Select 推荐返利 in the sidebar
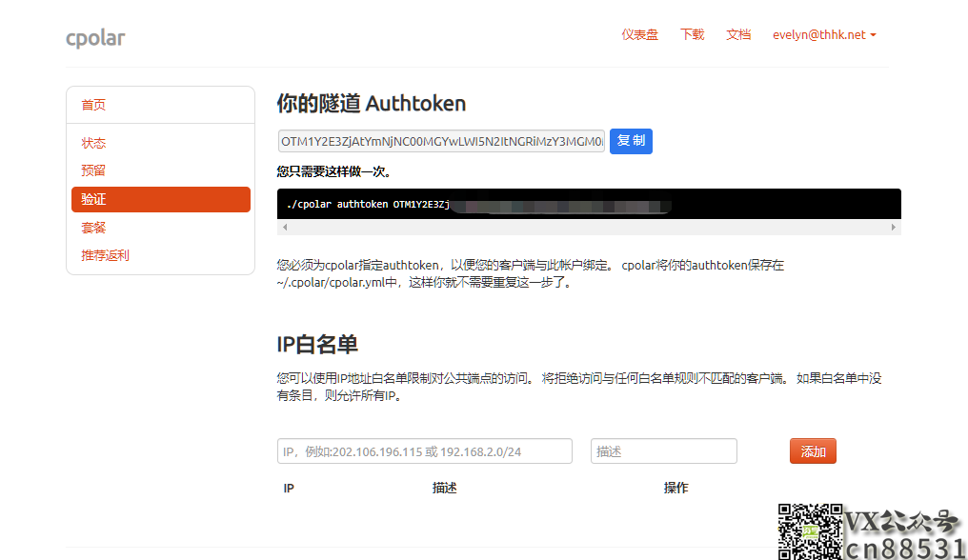This screenshot has height=560, width=968. click(x=105, y=255)
